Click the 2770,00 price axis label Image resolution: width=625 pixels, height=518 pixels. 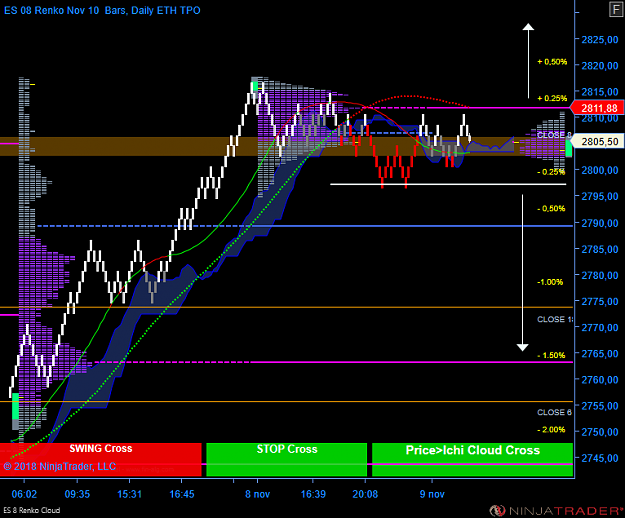(x=600, y=328)
